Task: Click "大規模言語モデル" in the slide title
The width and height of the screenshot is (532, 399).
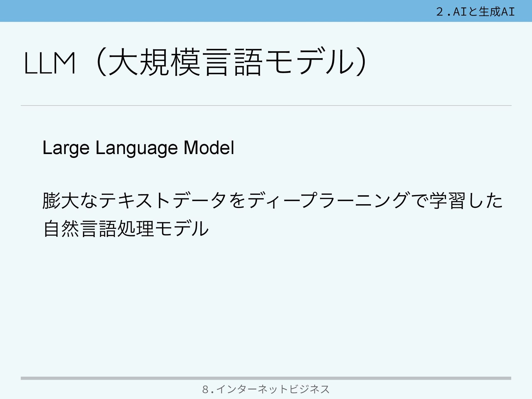Action: tap(230, 63)
